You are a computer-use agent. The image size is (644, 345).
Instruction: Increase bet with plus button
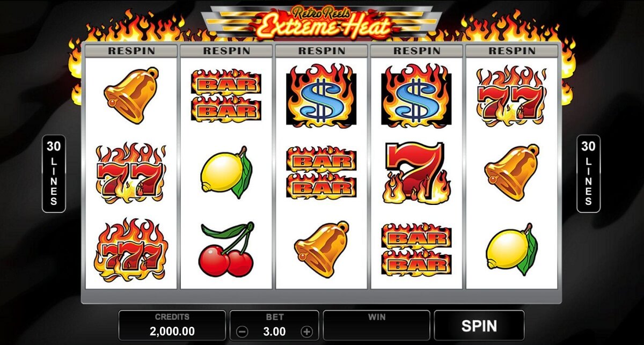pyautogui.click(x=306, y=331)
